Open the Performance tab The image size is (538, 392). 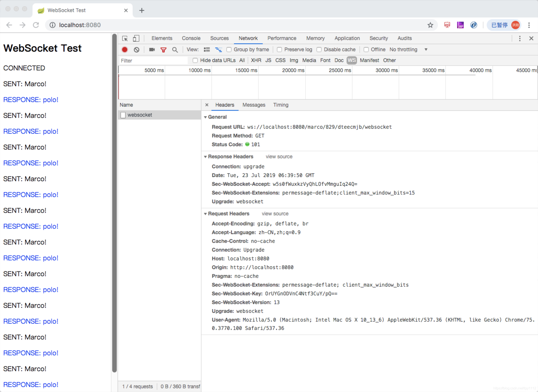pyautogui.click(x=282, y=39)
